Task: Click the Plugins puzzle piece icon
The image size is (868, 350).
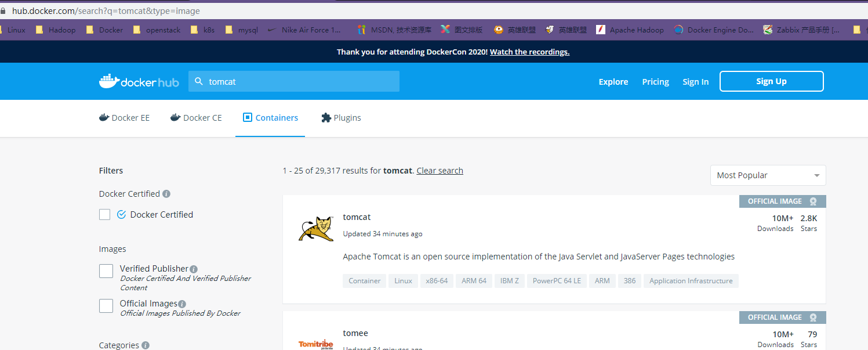Action: point(326,118)
